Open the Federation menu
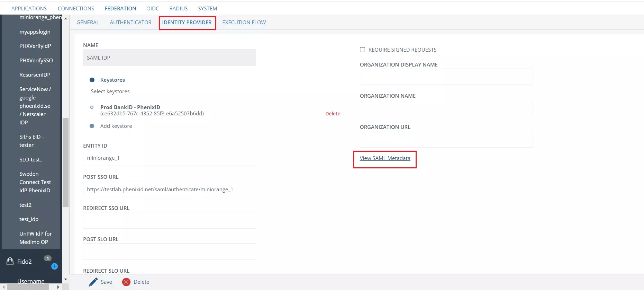 120,8
